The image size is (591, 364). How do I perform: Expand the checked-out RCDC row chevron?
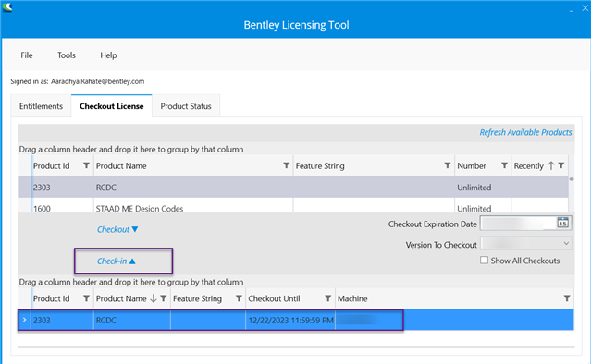(24, 320)
